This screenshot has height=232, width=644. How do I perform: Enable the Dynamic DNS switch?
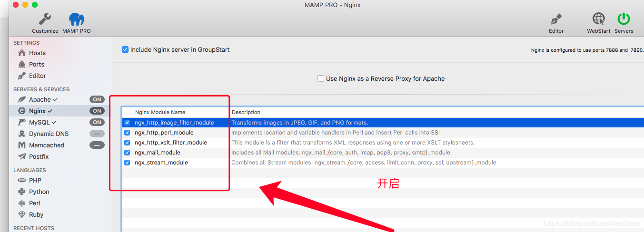point(97,134)
